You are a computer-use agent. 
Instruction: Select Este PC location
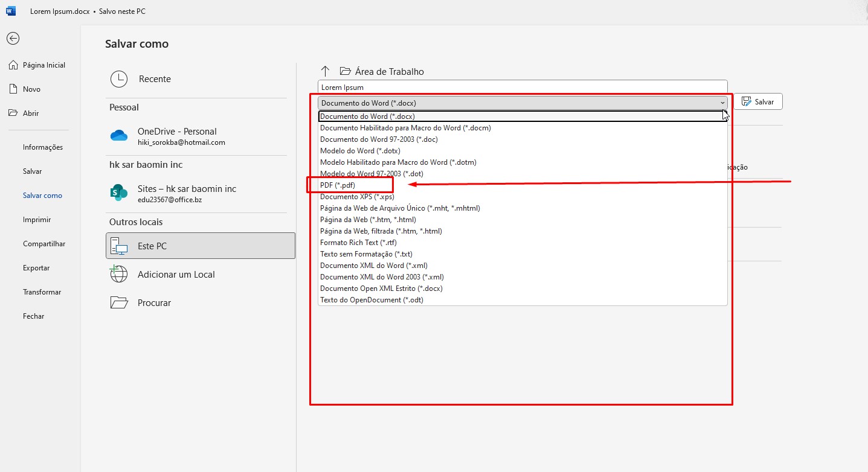(x=201, y=246)
